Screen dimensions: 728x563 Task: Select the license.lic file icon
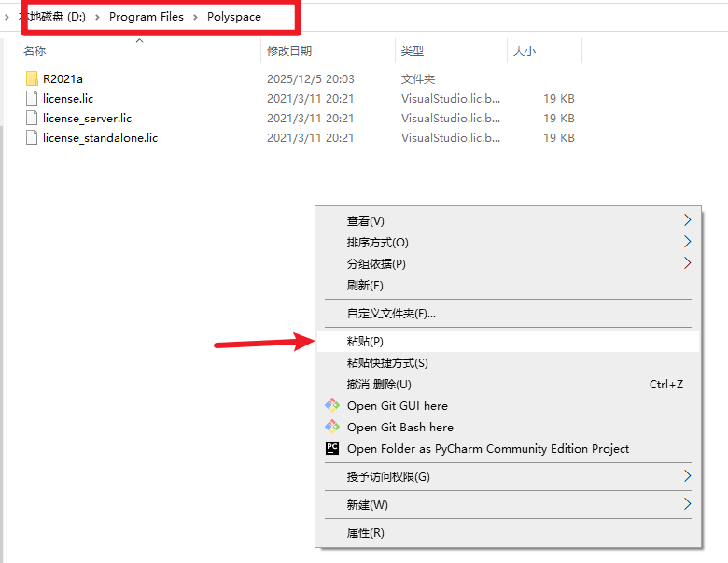32,98
